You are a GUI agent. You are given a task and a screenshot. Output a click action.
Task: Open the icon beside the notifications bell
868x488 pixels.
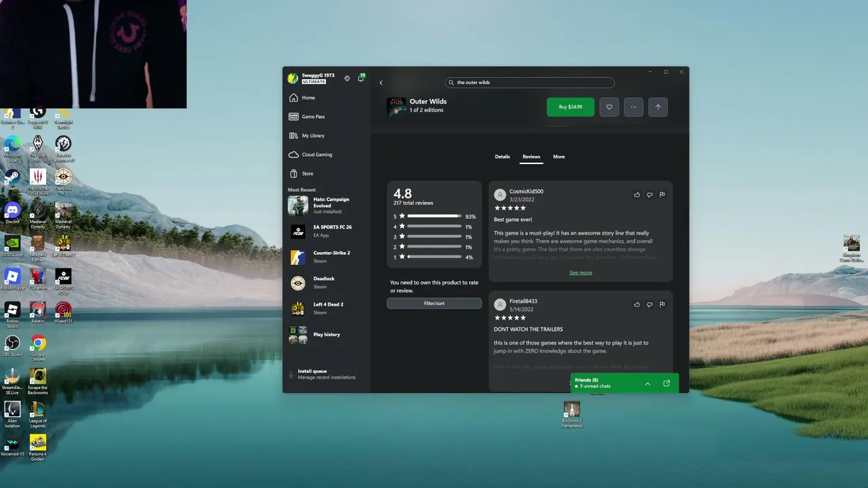(347, 78)
